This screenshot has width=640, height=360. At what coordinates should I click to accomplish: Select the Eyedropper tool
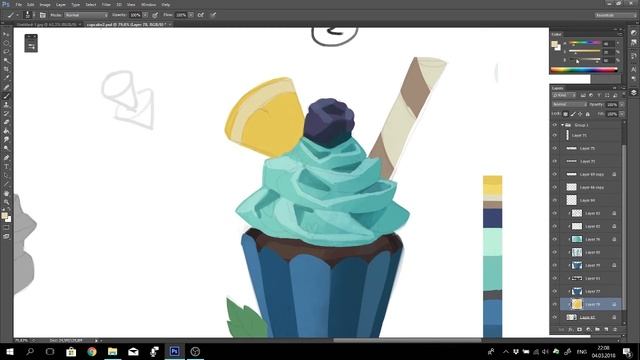pyautogui.click(x=6, y=78)
